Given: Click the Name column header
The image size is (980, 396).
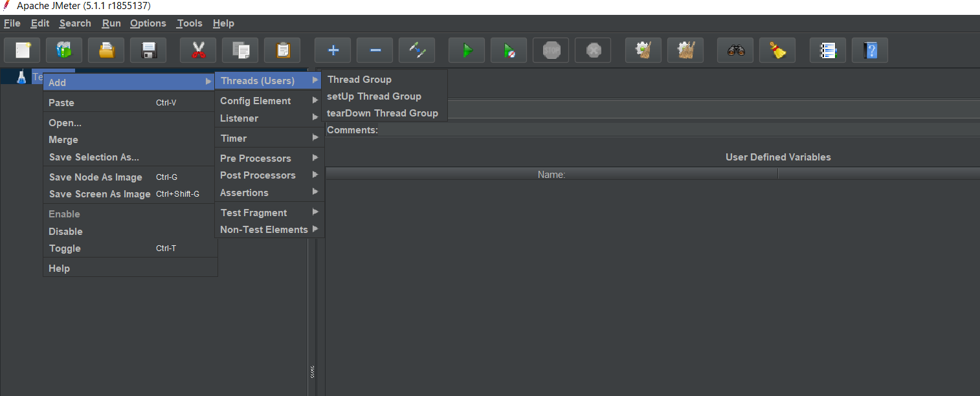Looking at the screenshot, I should pyautogui.click(x=551, y=175).
